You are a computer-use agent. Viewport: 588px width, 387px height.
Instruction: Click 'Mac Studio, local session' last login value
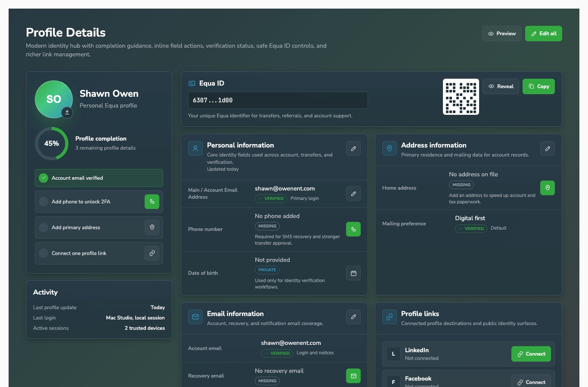click(135, 318)
